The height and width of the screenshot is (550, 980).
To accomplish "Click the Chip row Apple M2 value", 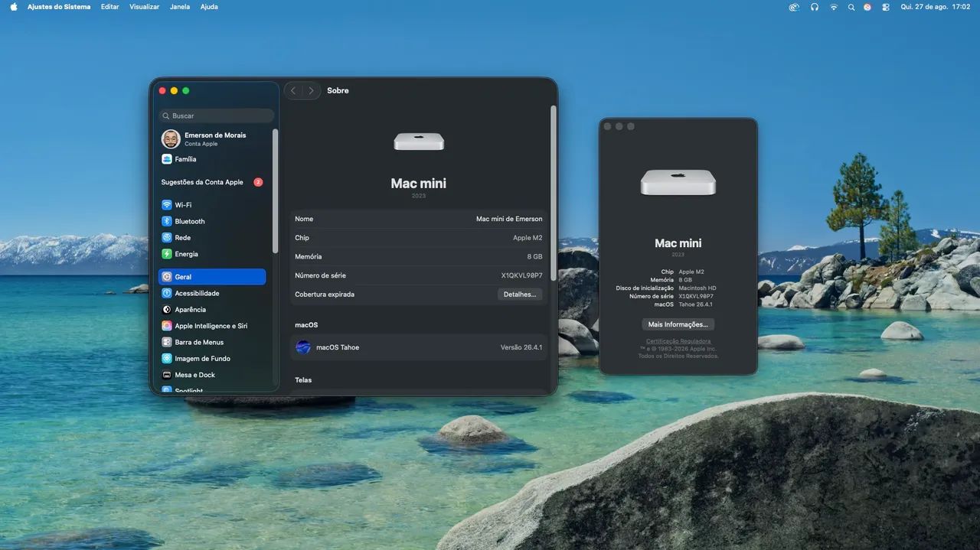I will click(x=528, y=238).
